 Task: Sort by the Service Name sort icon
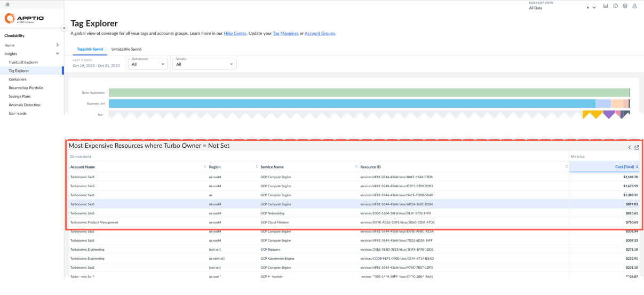[x=356, y=166]
